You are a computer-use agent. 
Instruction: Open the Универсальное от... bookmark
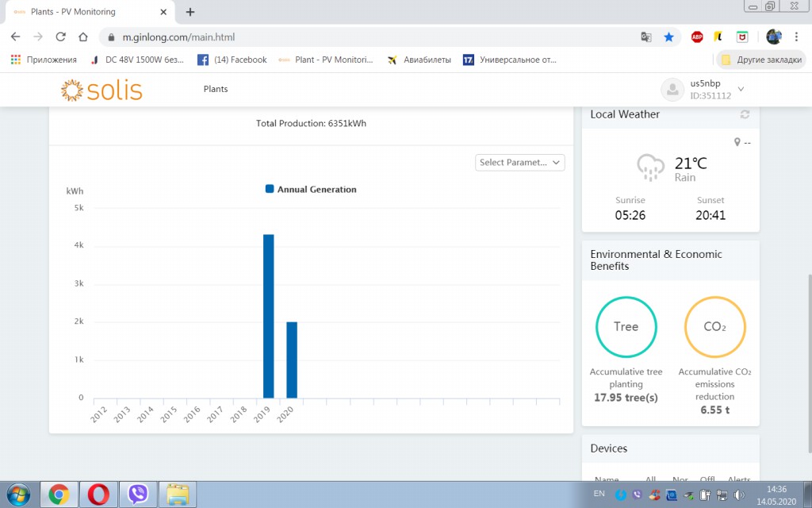coord(510,60)
